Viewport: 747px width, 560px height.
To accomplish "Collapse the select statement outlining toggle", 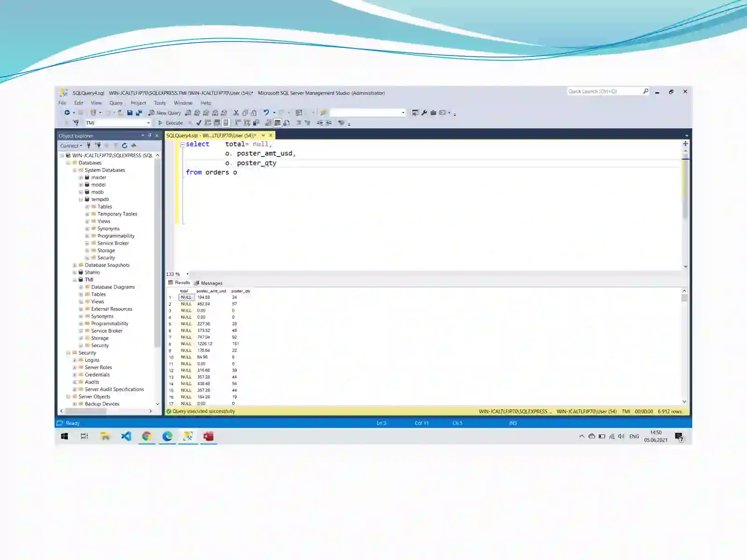I will (x=183, y=145).
